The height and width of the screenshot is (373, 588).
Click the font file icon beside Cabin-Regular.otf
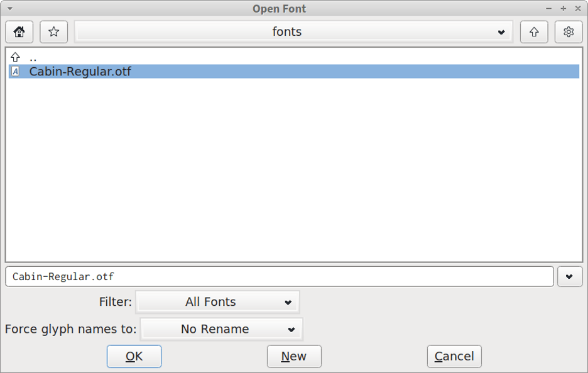click(x=15, y=72)
